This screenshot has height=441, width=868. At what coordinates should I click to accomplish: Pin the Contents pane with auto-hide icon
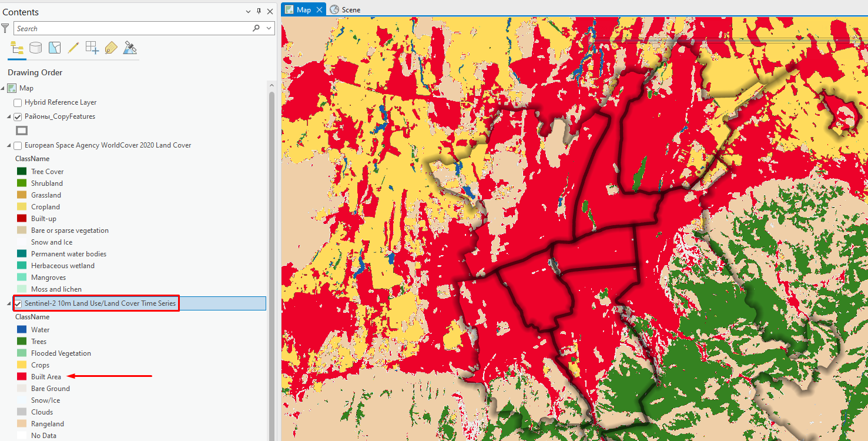click(x=259, y=12)
